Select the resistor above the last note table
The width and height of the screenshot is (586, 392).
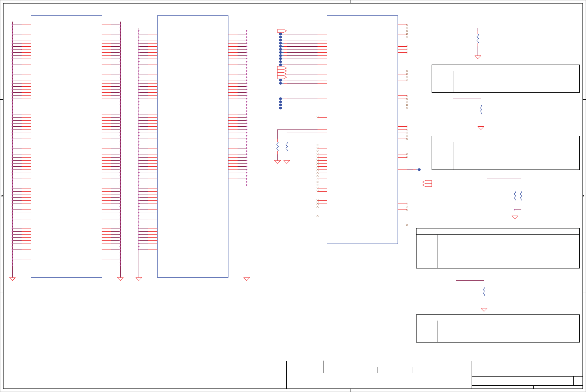(x=484, y=291)
